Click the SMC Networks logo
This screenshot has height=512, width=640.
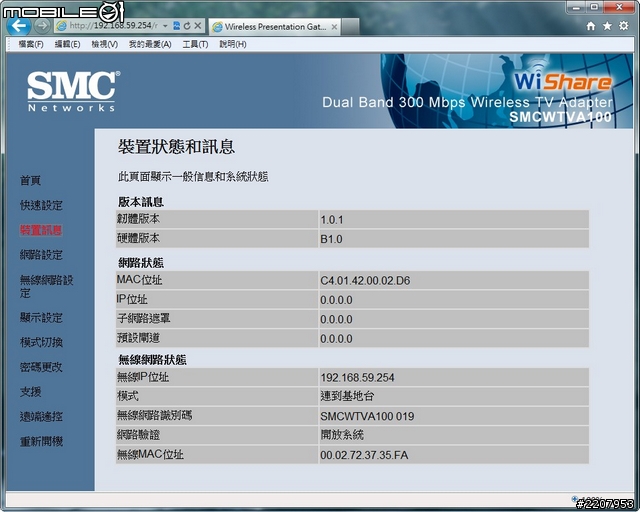click(73, 91)
